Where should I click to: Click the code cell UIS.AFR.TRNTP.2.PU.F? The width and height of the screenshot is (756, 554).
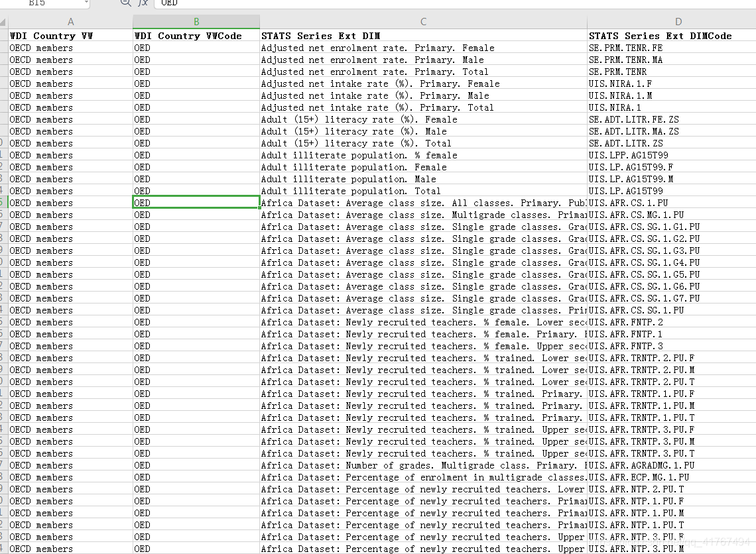672,358
